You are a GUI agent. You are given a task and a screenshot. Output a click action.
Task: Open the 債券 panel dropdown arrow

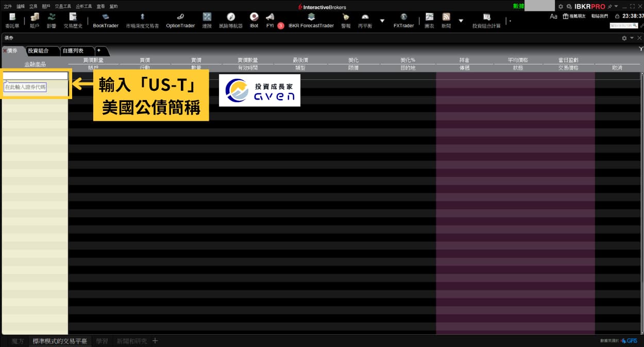point(632,38)
